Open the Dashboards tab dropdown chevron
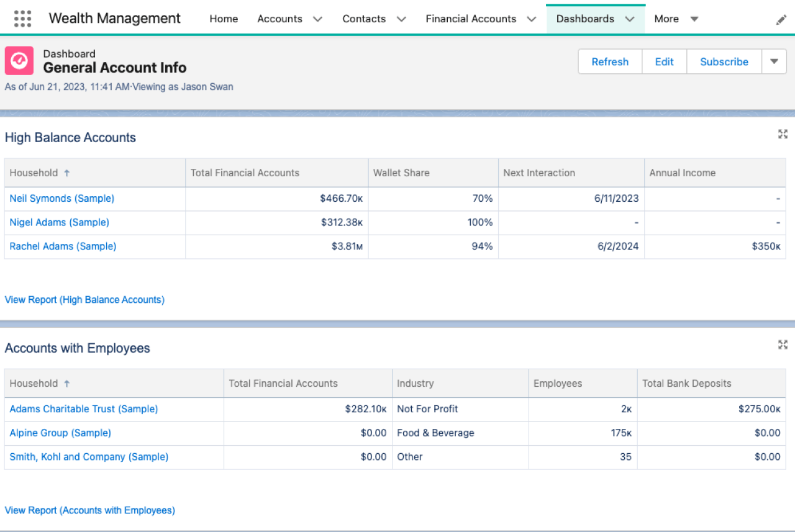 (630, 19)
